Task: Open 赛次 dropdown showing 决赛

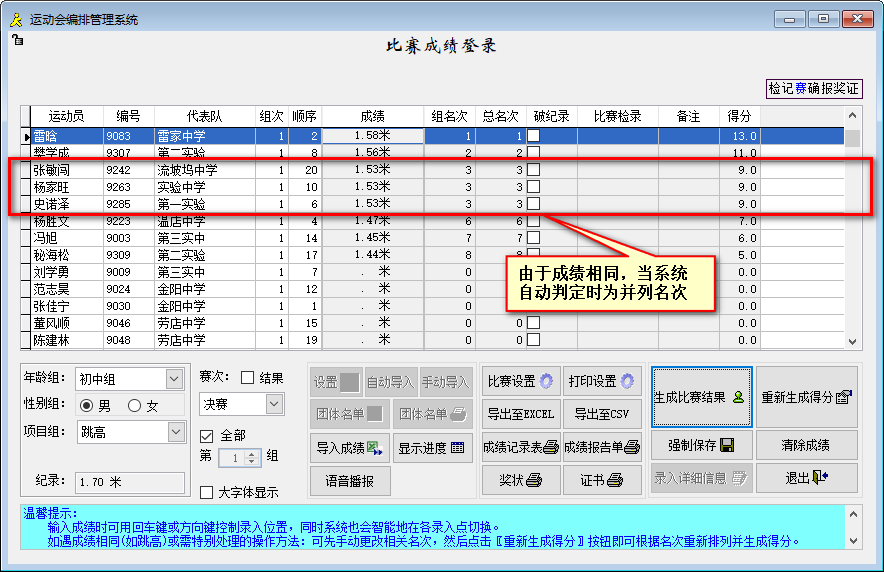Action: [274, 404]
